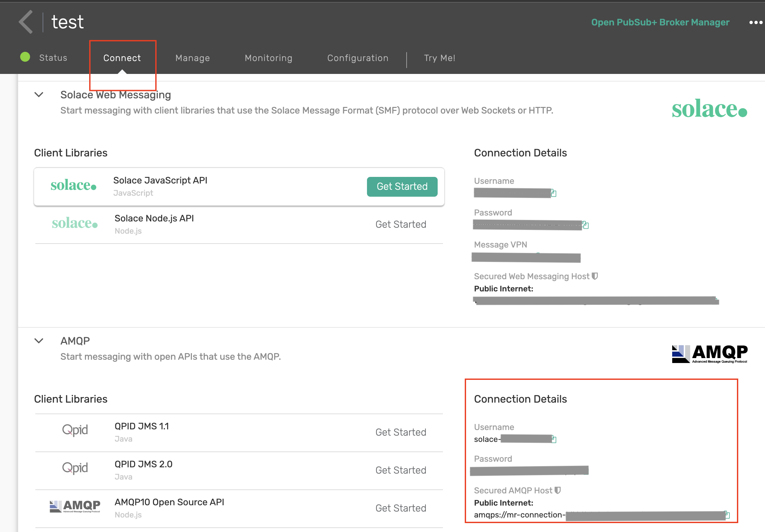Copy the Solace Web Messaging password

coord(585,225)
